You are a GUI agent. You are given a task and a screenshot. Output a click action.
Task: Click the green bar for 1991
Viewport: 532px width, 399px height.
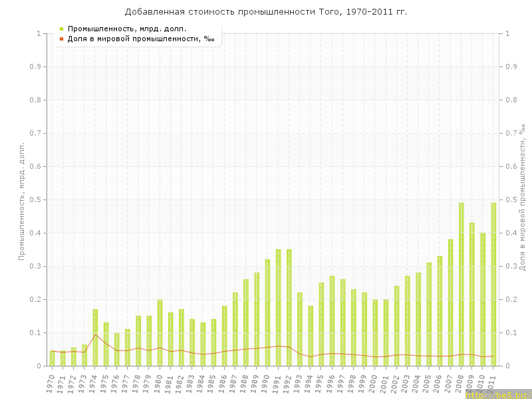[x=279, y=307]
